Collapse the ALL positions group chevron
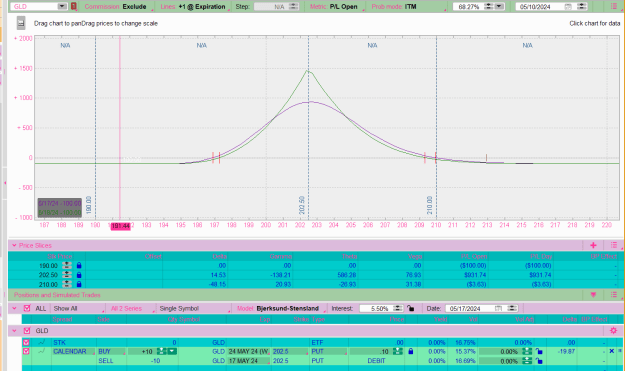Screen dimensions: 625x371 coord(14,308)
